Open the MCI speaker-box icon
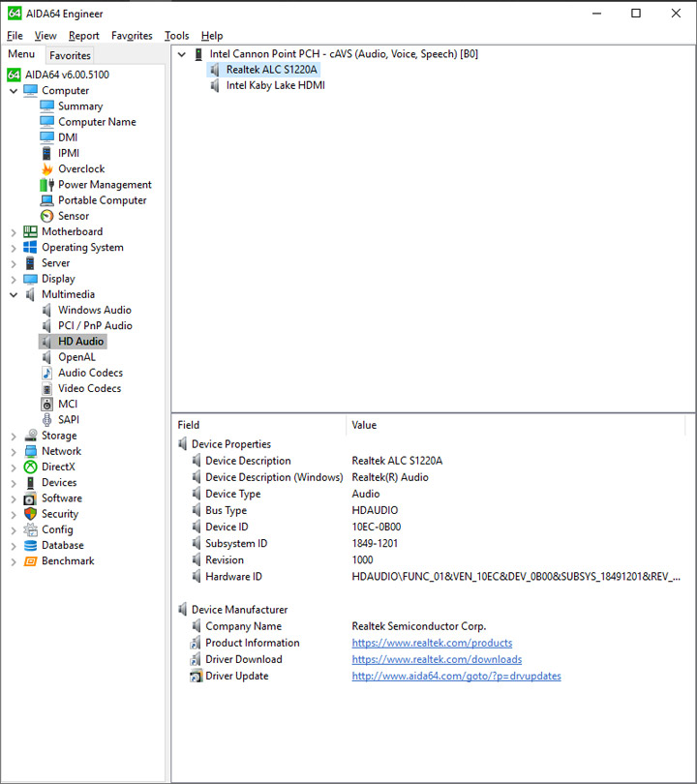This screenshot has height=784, width=697. (x=47, y=404)
